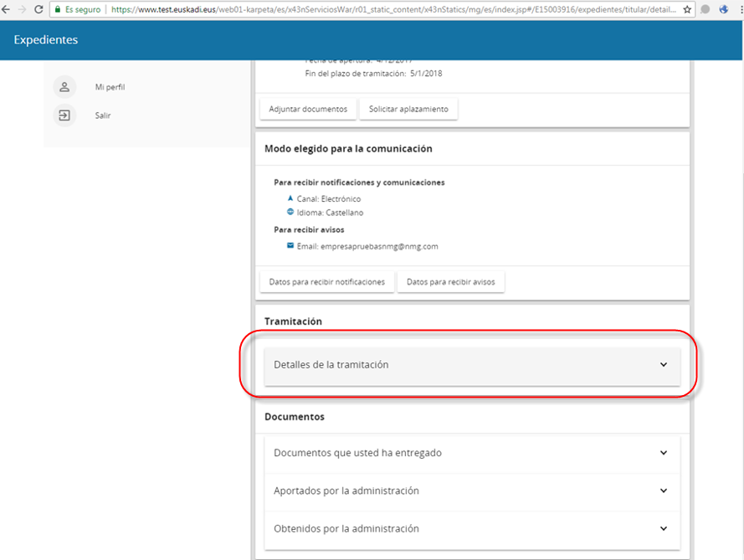Click the browser forward arrow
The height and width of the screenshot is (560, 744).
22,9
